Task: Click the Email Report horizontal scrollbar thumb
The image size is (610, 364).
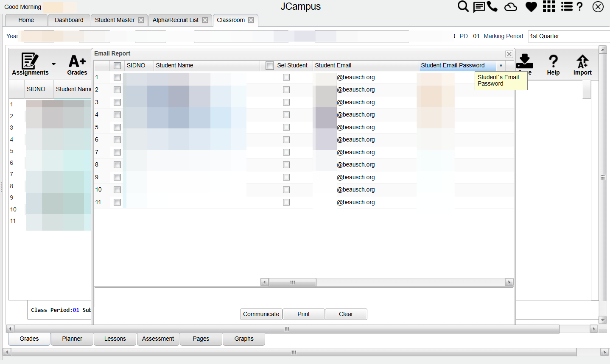Action: (x=293, y=282)
